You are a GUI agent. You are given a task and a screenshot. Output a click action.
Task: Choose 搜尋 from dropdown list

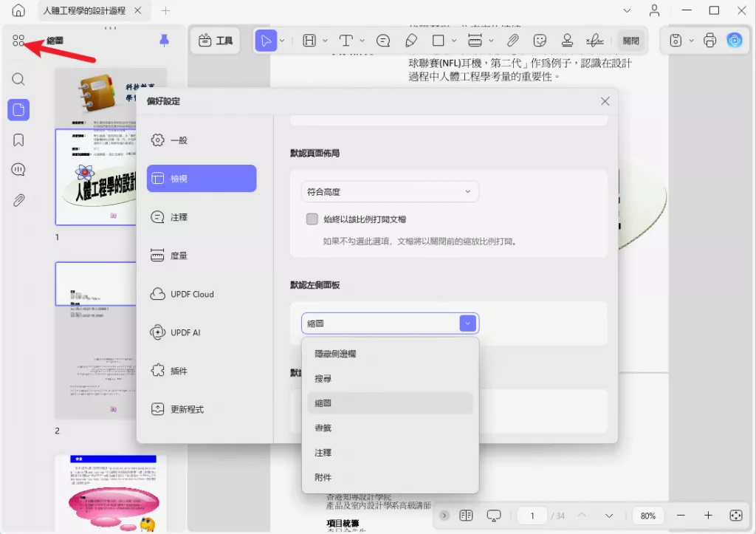tap(390, 378)
